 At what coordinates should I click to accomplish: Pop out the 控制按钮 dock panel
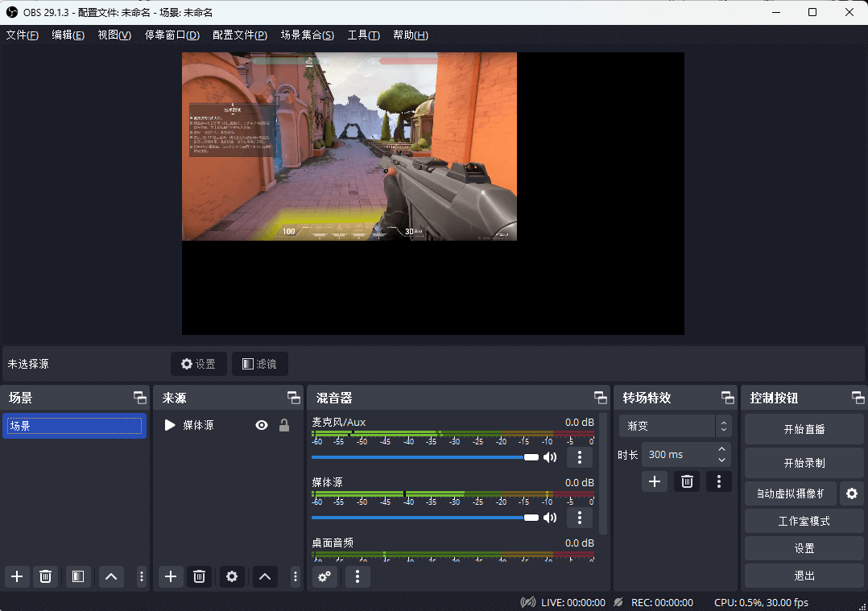(x=858, y=398)
